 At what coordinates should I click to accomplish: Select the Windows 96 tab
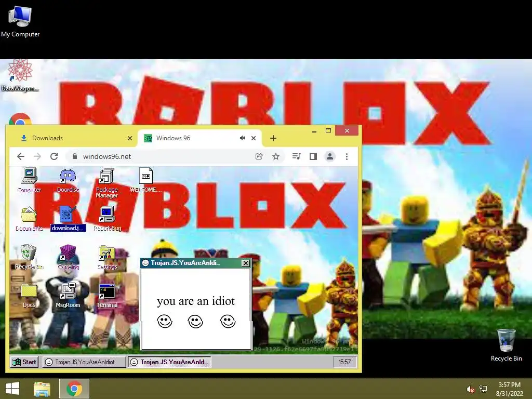click(x=200, y=138)
